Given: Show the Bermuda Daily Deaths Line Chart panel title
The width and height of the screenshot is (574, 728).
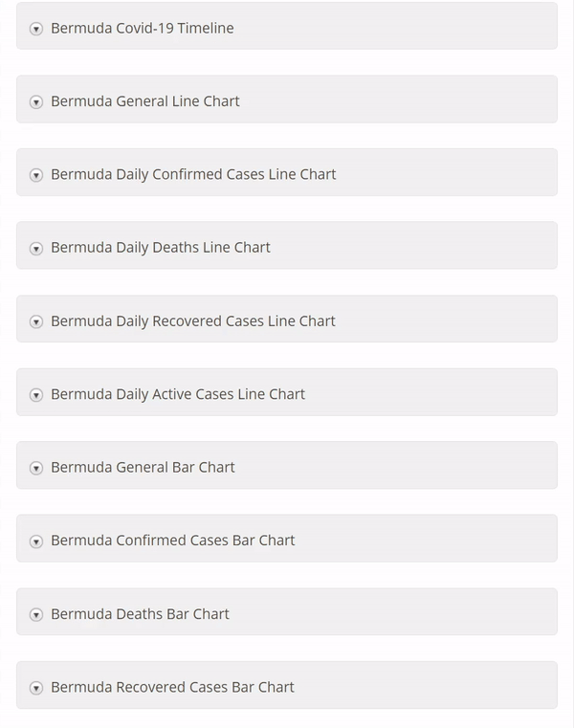Looking at the screenshot, I should coord(160,247).
